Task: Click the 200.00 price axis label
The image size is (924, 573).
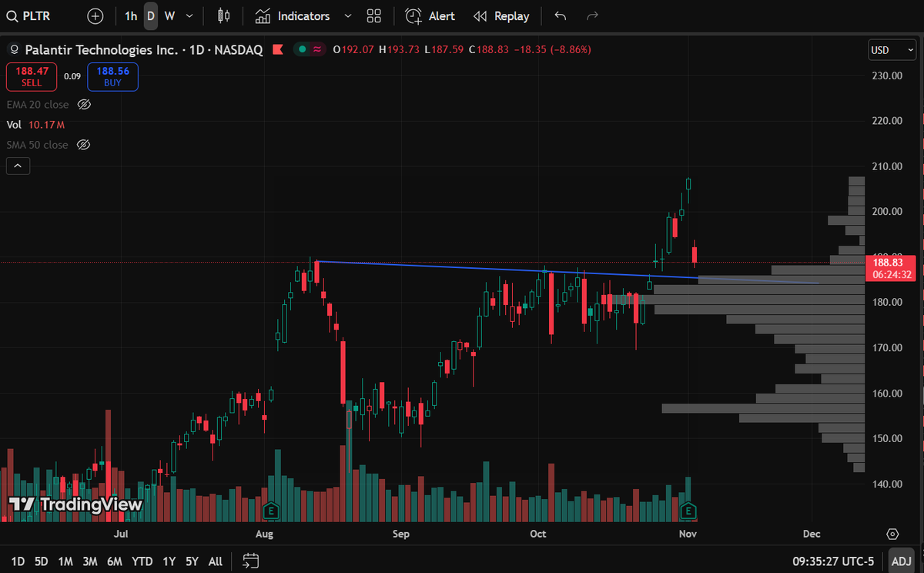Action: click(x=887, y=212)
